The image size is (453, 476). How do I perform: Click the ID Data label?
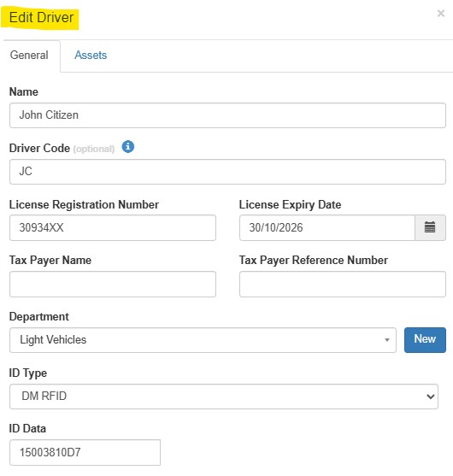(x=27, y=429)
